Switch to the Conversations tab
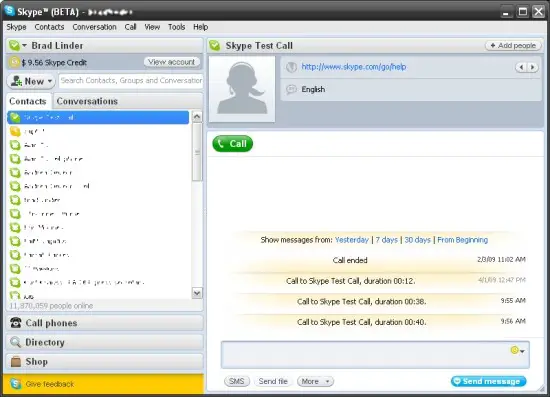The height and width of the screenshot is (397, 550). (87, 101)
